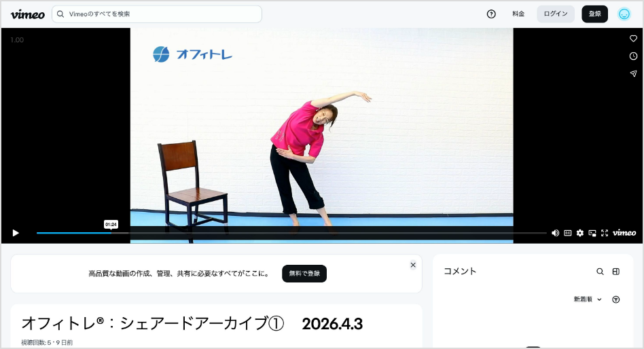This screenshot has width=644, height=349.
Task: Toggle comment panel layout icon
Action: (x=615, y=272)
